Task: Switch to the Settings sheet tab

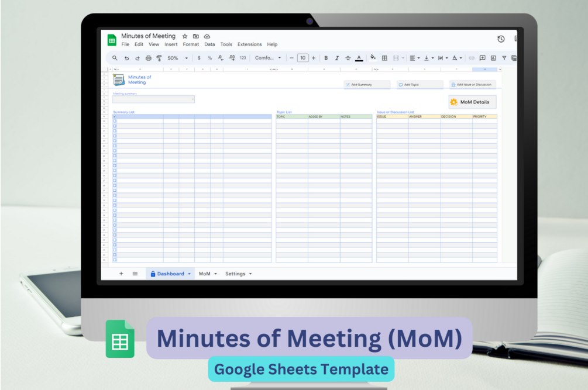Action: pyautogui.click(x=235, y=274)
